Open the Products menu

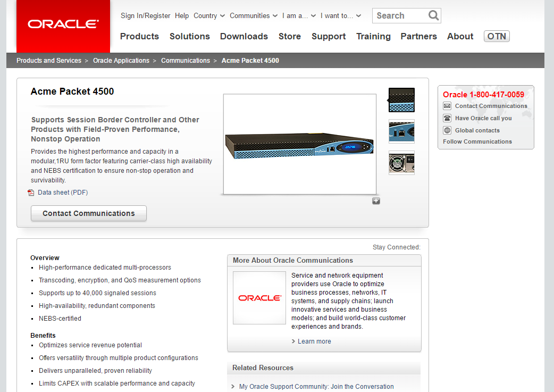[x=139, y=36]
